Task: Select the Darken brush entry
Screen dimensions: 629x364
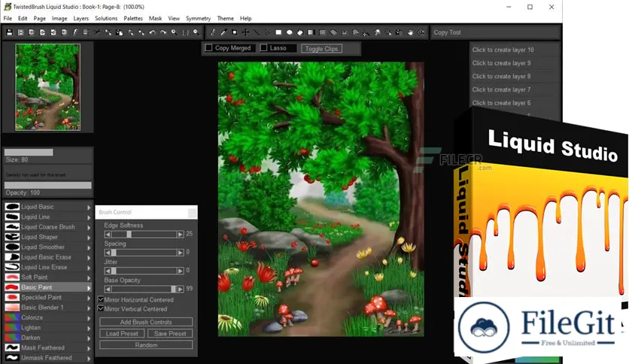Action: point(47,338)
